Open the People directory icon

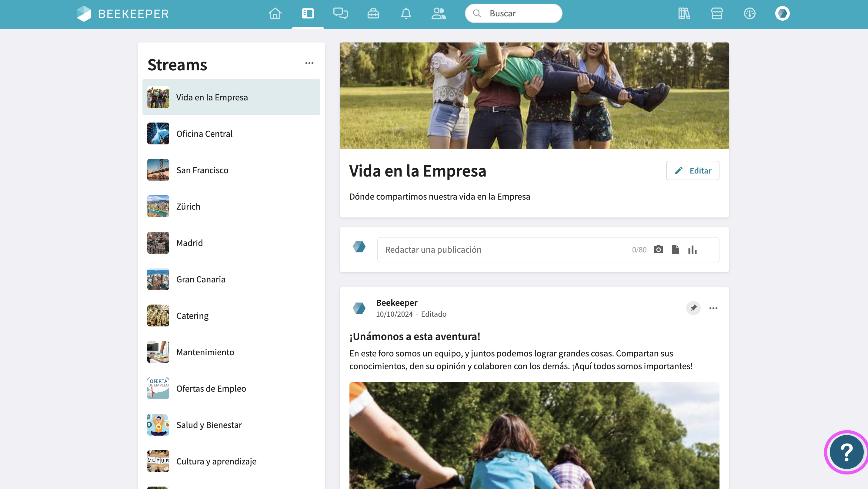[438, 13]
